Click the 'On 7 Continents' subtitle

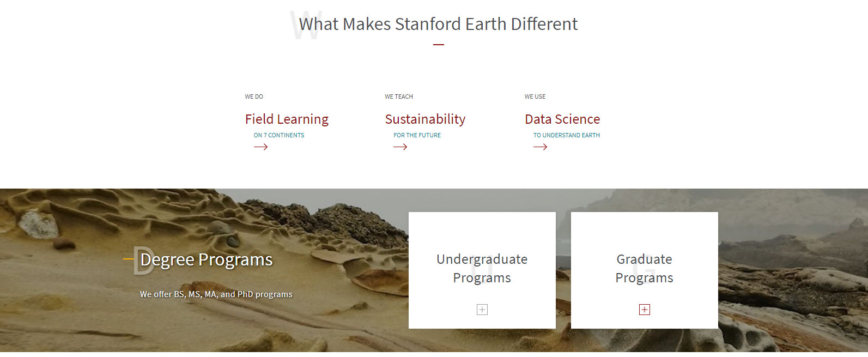[279, 135]
